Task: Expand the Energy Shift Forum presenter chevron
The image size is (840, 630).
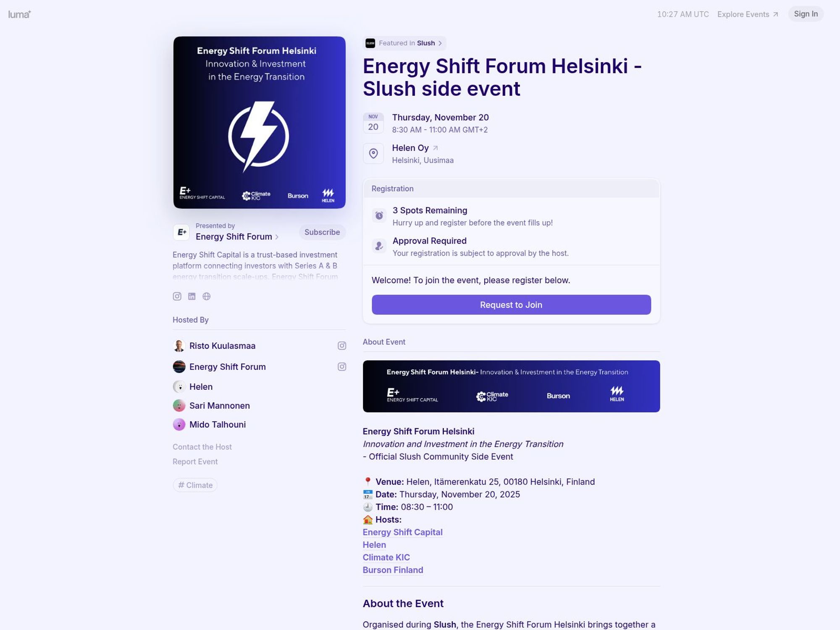Action: coord(278,237)
